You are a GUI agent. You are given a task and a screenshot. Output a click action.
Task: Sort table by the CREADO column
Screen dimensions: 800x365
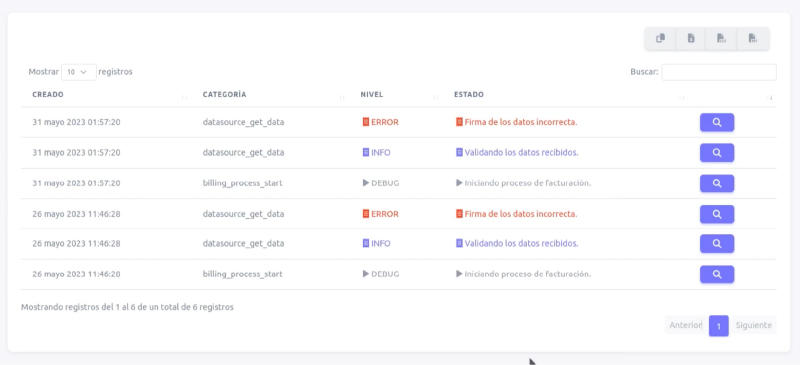[x=48, y=94]
